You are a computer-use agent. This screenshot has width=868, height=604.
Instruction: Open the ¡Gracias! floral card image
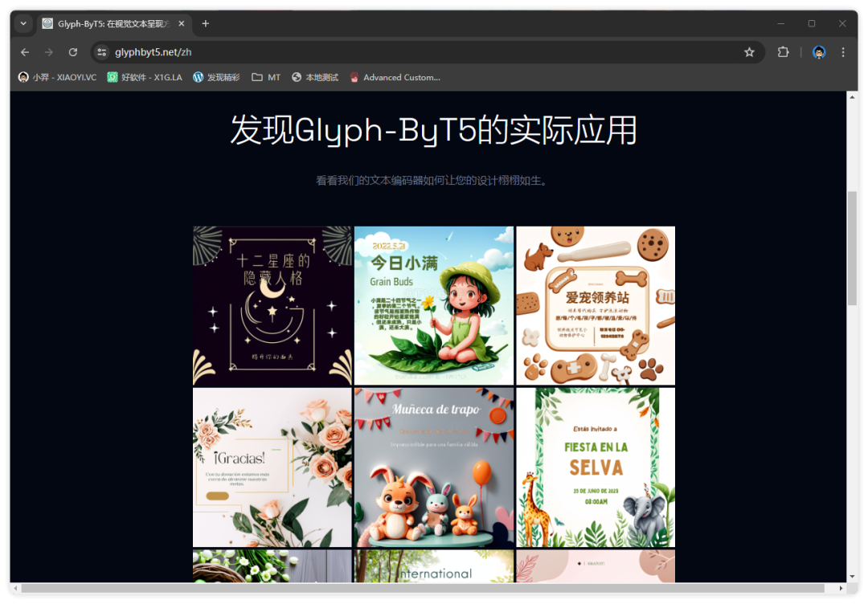pyautogui.click(x=272, y=467)
